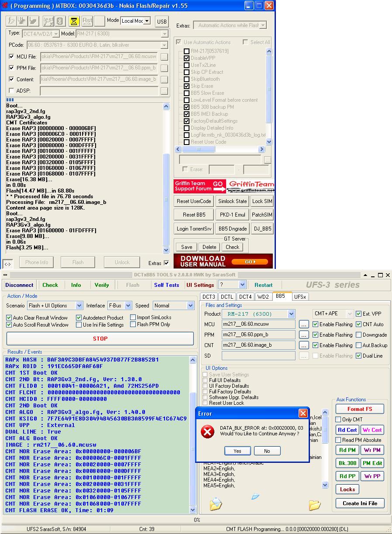This screenshot has width=392, height=534.
Task: Open the Scenario dropdown Flash + UI Options
Action: click(x=79, y=306)
